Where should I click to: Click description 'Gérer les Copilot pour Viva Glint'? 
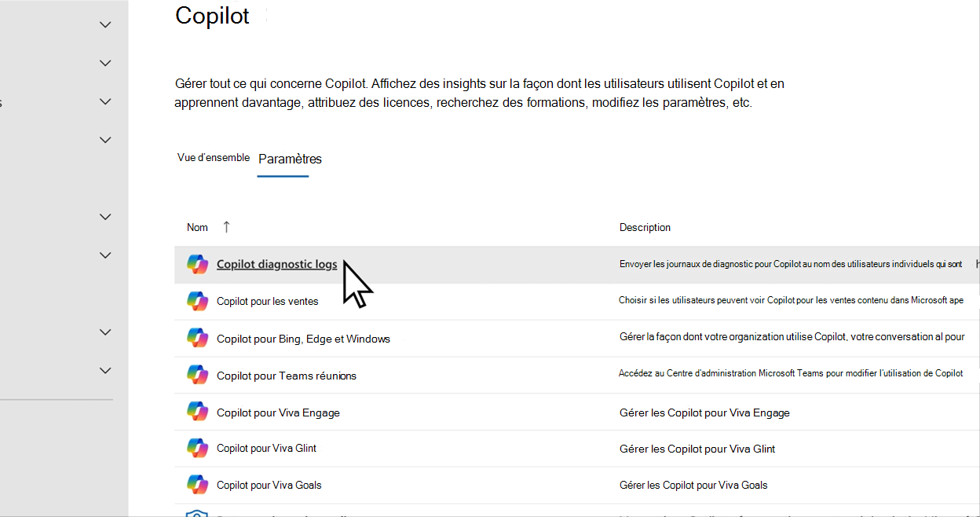(697, 449)
